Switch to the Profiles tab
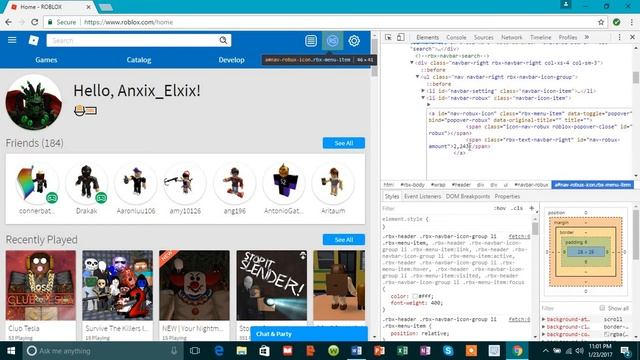The width and height of the screenshot is (640, 360). [568, 37]
